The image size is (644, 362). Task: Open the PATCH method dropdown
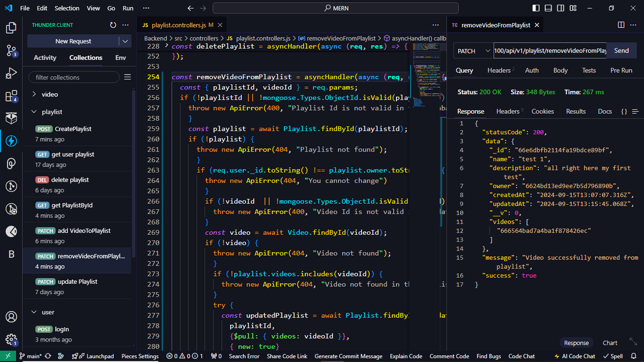(473, 51)
